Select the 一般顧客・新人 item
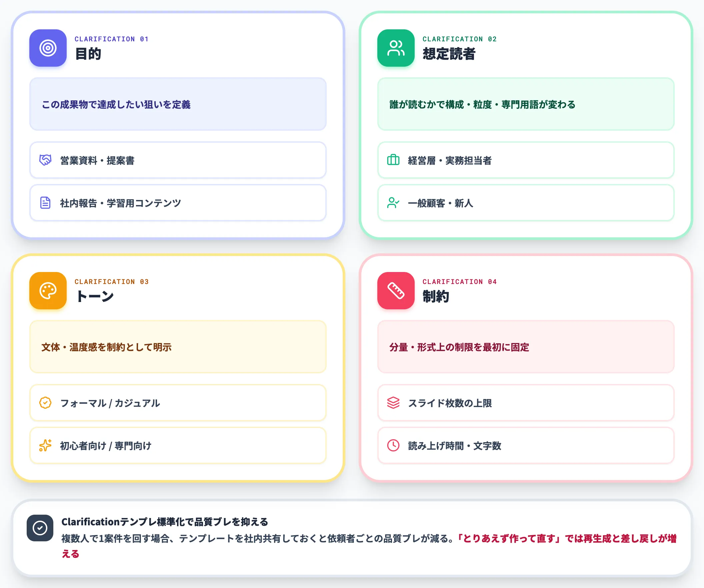The width and height of the screenshot is (704, 588). pyautogui.click(x=526, y=203)
